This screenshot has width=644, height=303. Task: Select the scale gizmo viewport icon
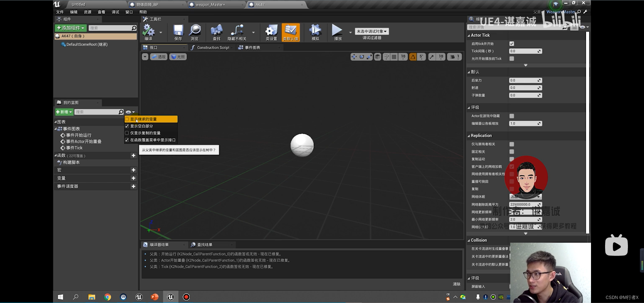[369, 57]
